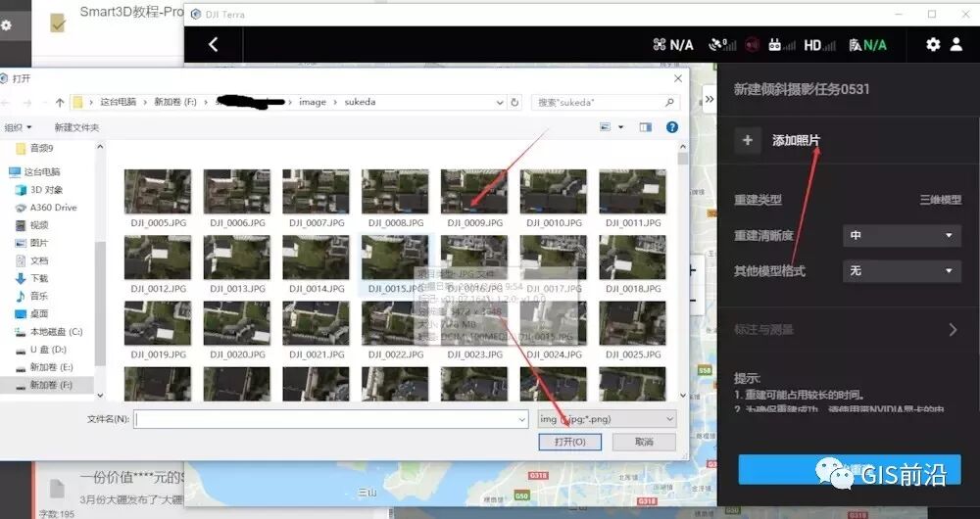The height and width of the screenshot is (519, 980).
Task: Click 添加照片 to add photos
Action: (x=796, y=141)
